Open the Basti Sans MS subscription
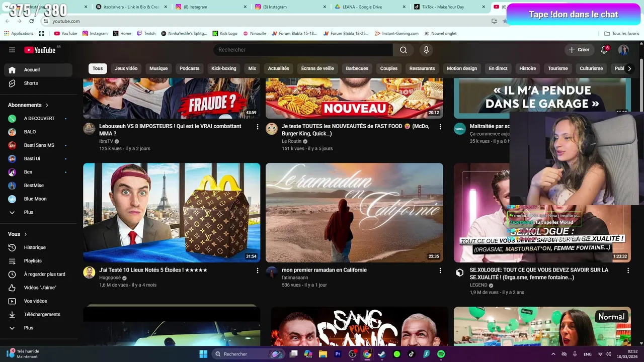 [38, 145]
